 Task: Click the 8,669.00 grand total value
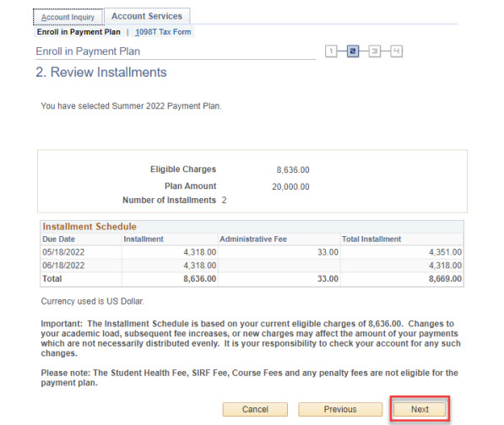(x=445, y=278)
